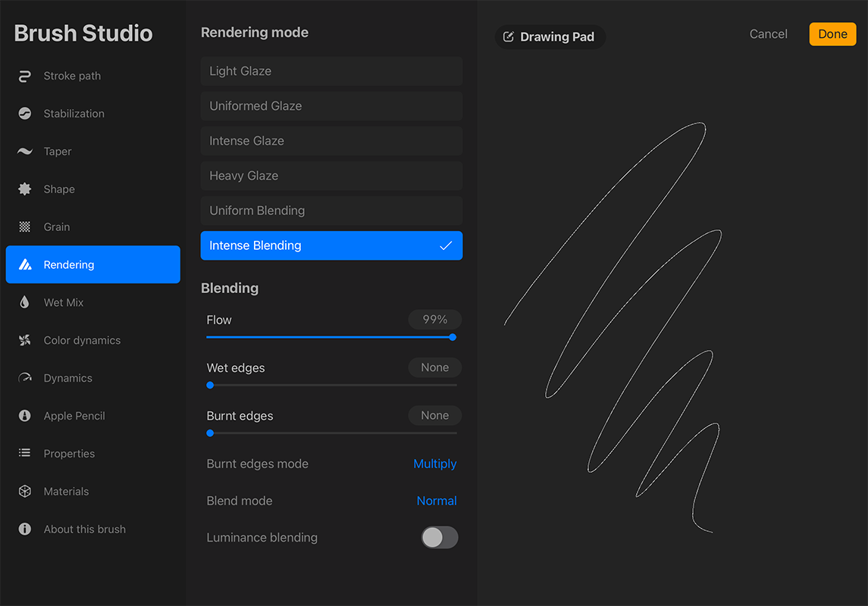This screenshot has height=606, width=868.
Task: Click the Taper wave icon
Action: (25, 151)
